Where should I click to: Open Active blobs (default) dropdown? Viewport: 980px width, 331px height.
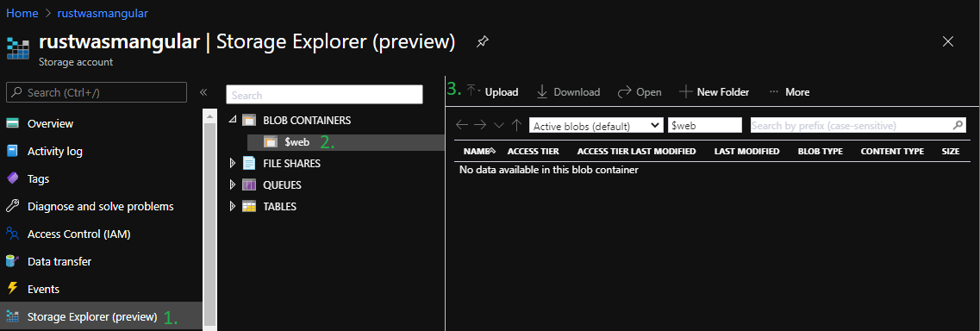tap(596, 125)
